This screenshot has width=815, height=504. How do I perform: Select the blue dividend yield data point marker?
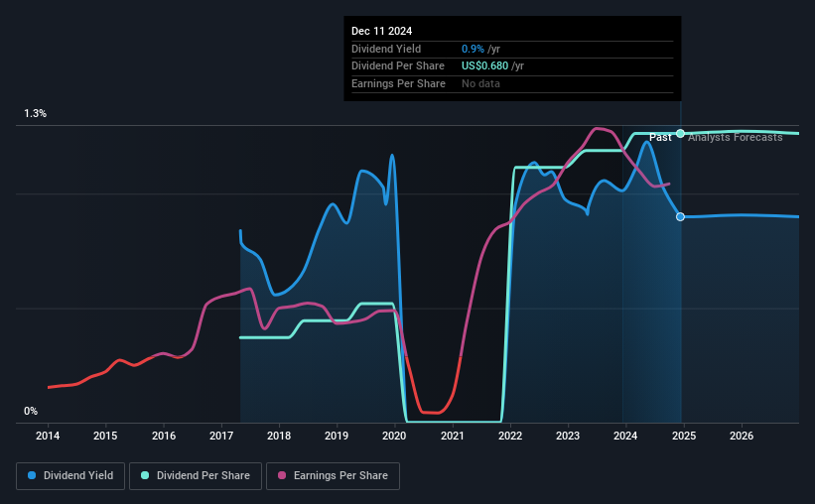coord(680,216)
